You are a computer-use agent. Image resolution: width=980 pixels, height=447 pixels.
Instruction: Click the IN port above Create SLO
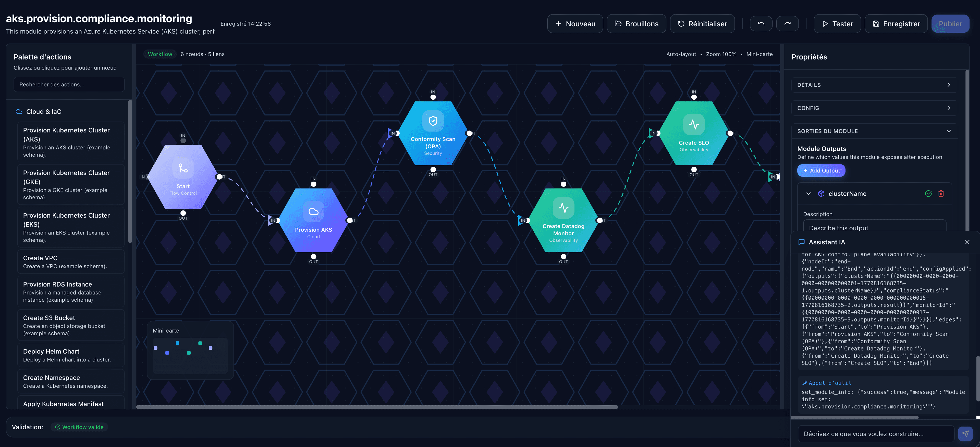coord(694,97)
